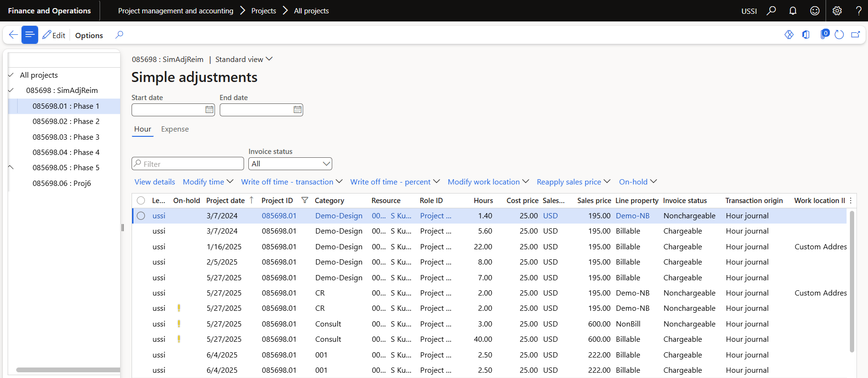Open the Options menu
The height and width of the screenshot is (378, 868).
89,35
